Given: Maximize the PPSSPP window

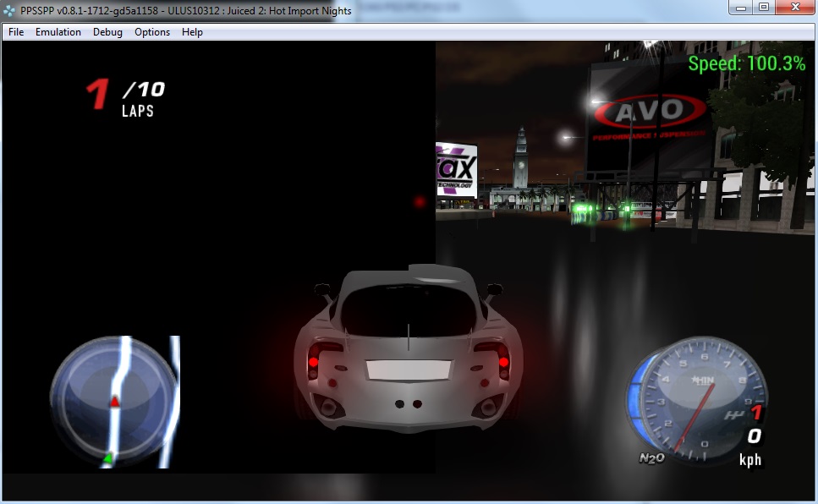Looking at the screenshot, I should coord(764,8).
